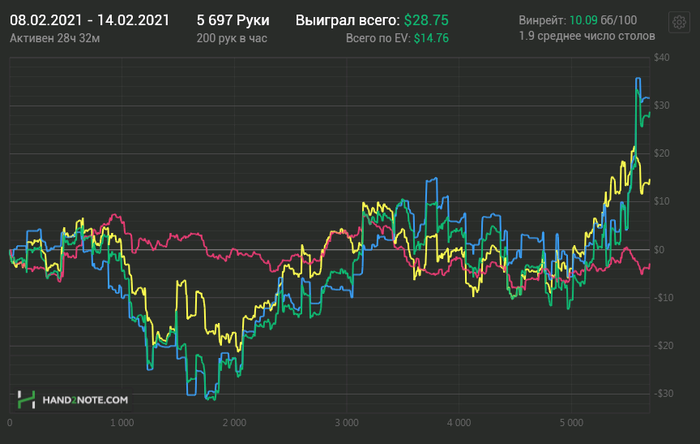Click the '5 697 Руки' hands count
This screenshot has height=444, width=700.
[233, 20]
